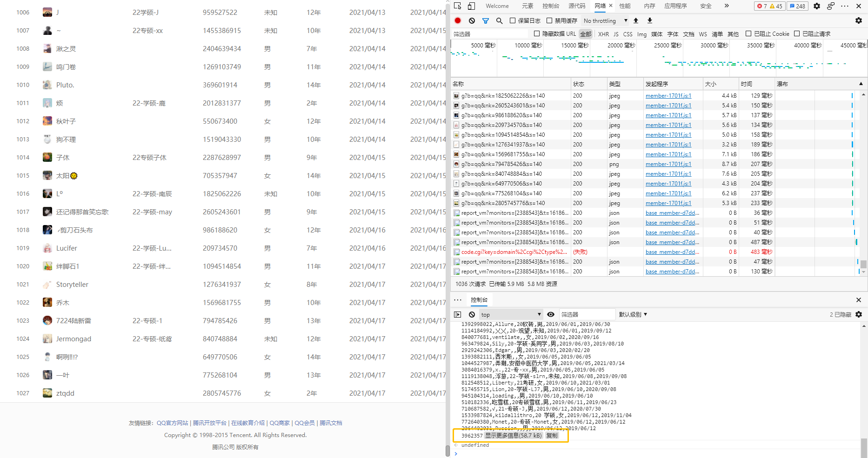Open network search magnifier icon
Screen dimensions: 868x458
(499, 20)
